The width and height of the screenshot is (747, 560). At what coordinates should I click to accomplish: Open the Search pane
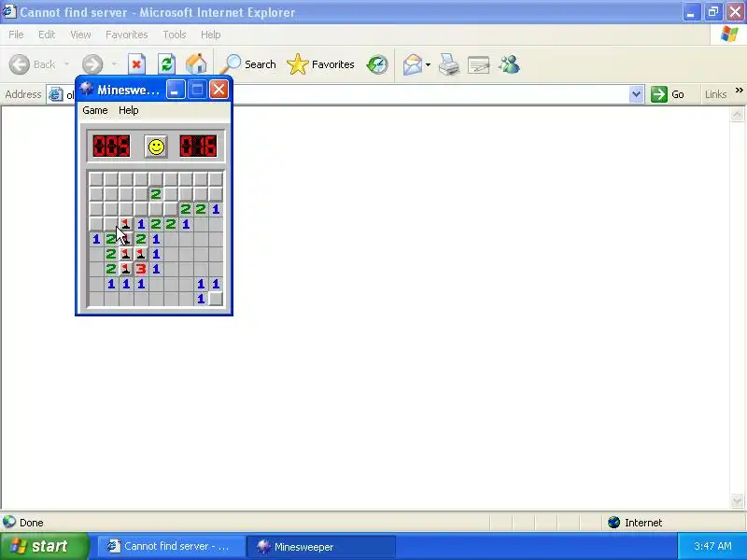click(248, 64)
